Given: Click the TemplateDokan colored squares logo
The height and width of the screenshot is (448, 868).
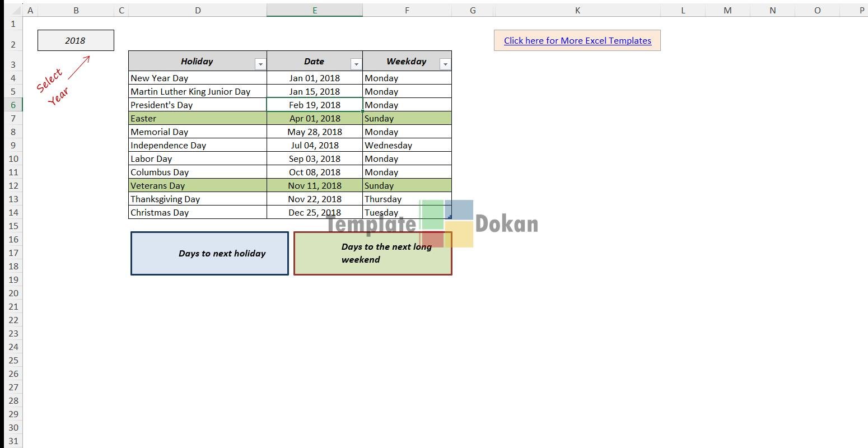Looking at the screenshot, I should pos(447,223).
